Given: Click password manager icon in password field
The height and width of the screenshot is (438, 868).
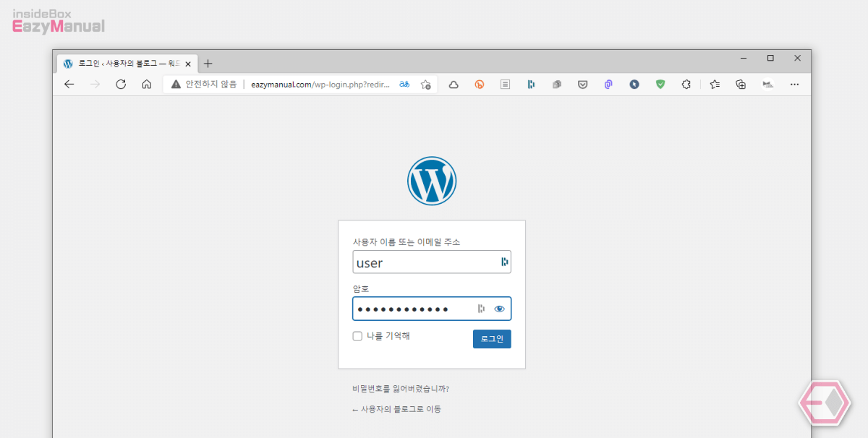Looking at the screenshot, I should pyautogui.click(x=481, y=309).
